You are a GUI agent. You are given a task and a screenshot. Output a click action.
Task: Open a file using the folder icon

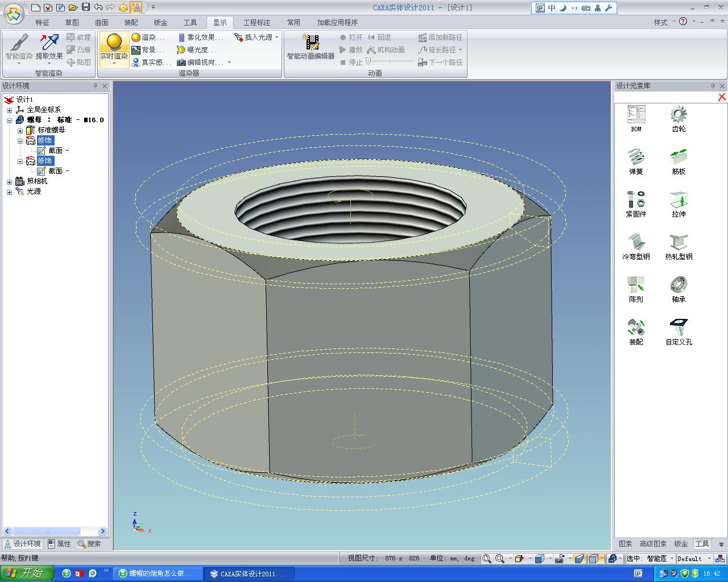tap(73, 7)
